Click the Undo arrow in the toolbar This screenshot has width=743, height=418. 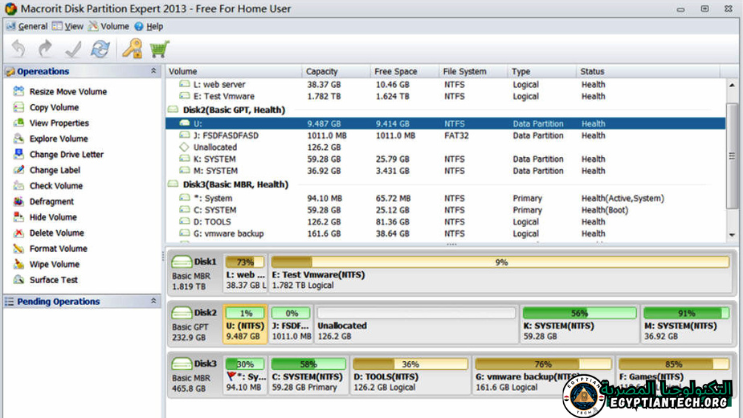click(18, 49)
